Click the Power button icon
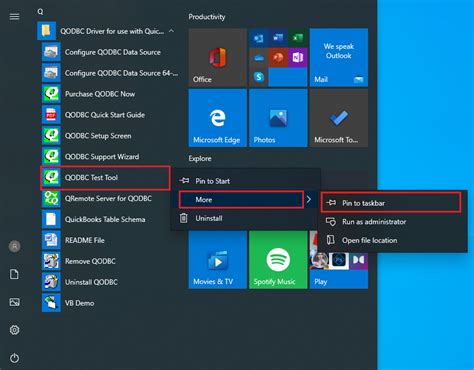 (x=14, y=358)
